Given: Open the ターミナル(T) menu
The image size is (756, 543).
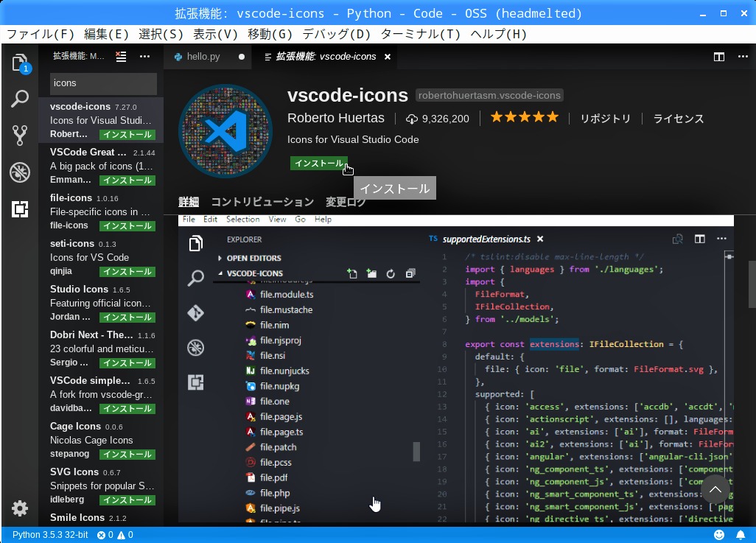Looking at the screenshot, I should 421,34.
